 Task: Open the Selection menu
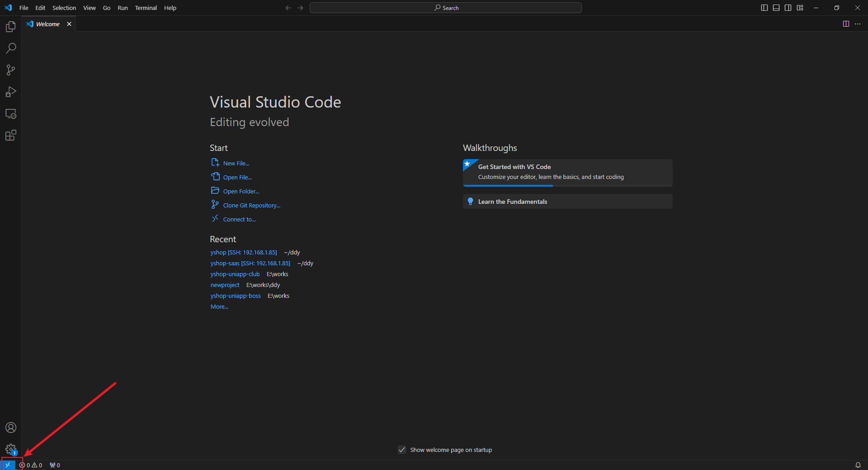point(64,8)
